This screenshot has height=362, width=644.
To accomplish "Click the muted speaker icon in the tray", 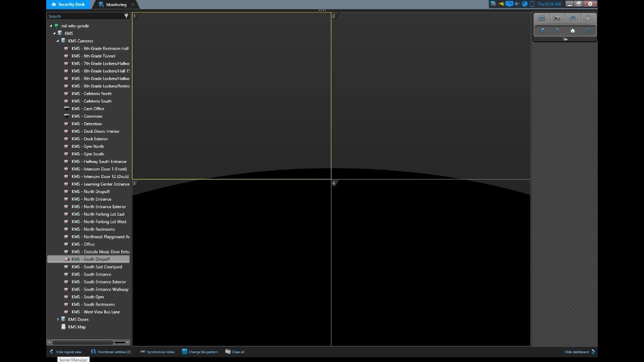I will (x=517, y=4).
